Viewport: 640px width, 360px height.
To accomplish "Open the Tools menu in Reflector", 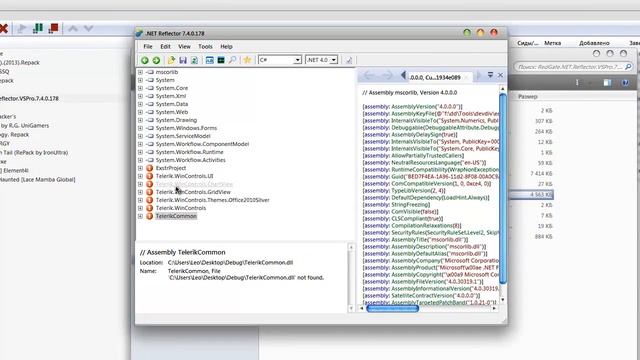I will coord(205,47).
